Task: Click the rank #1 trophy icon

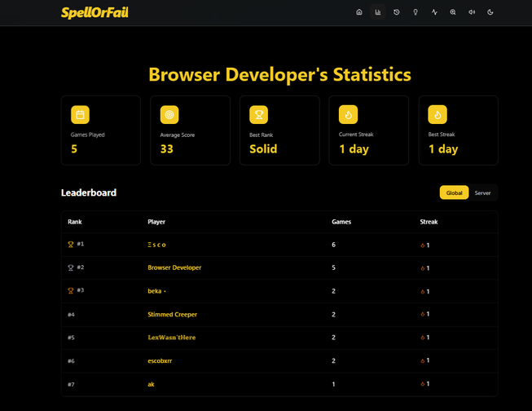Action: point(71,244)
